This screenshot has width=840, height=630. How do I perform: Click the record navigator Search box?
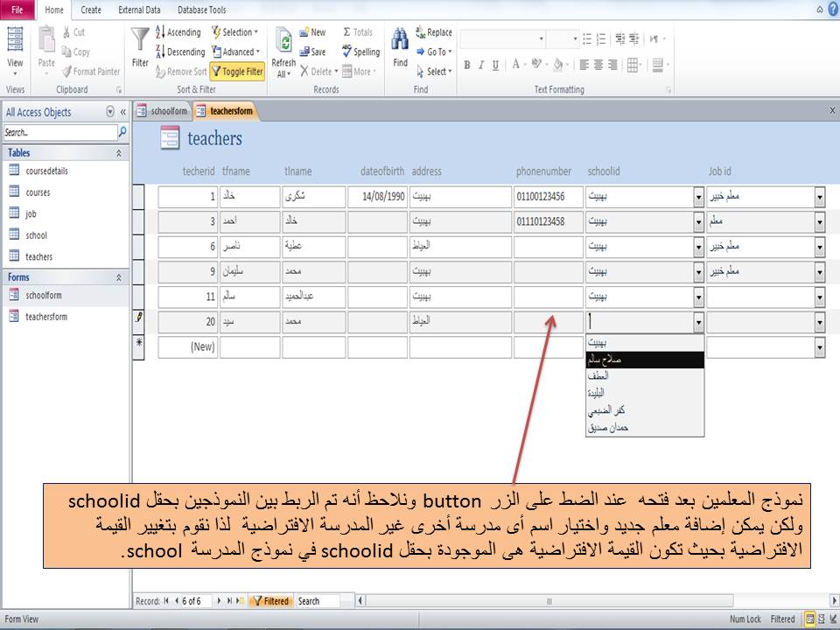pyautogui.click(x=318, y=601)
